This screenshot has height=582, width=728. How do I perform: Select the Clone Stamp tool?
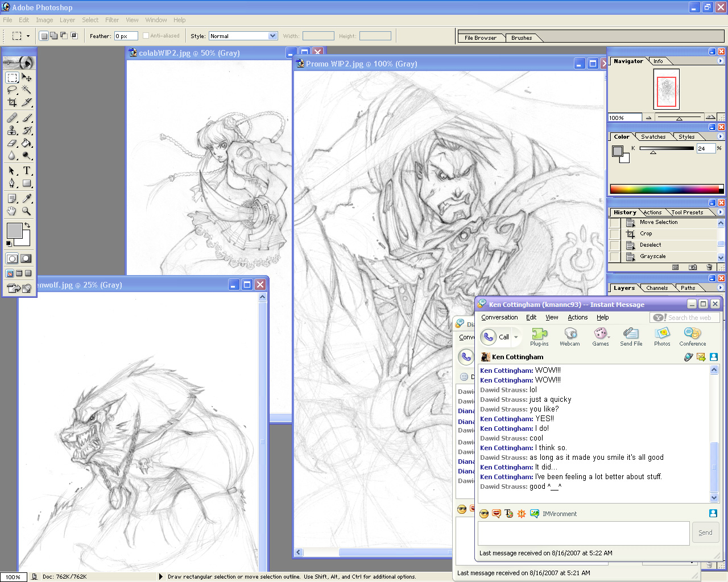(x=12, y=130)
